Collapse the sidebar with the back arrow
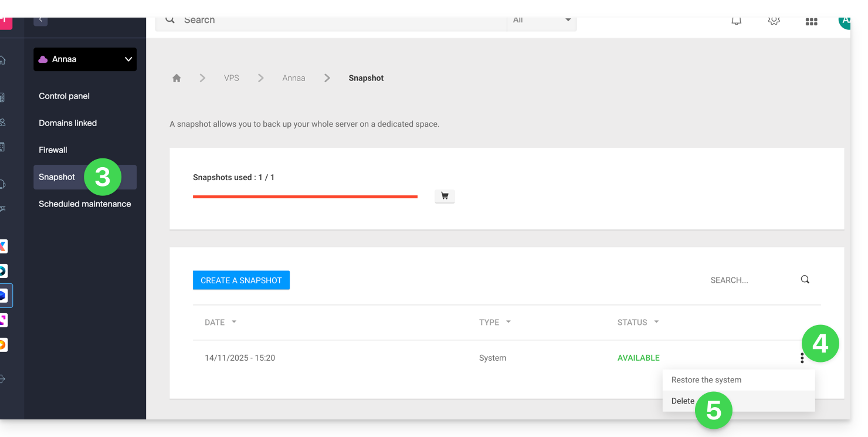 (x=40, y=20)
